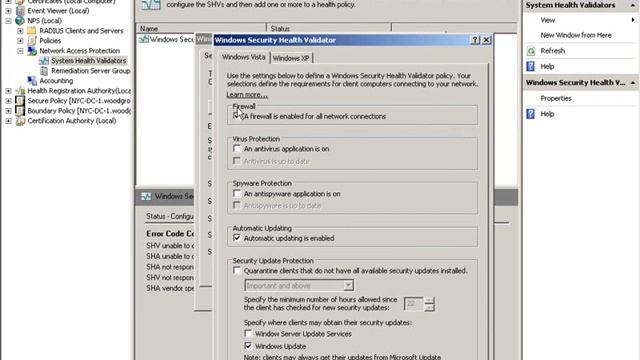The width and height of the screenshot is (640, 360).
Task: Collapse the Network Access Protection node
Action: [x=20, y=51]
